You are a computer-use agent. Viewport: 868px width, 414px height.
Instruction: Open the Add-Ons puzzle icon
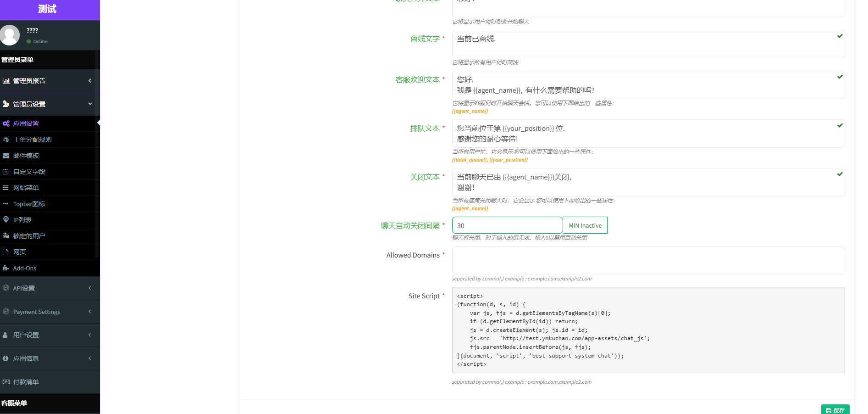[6, 268]
